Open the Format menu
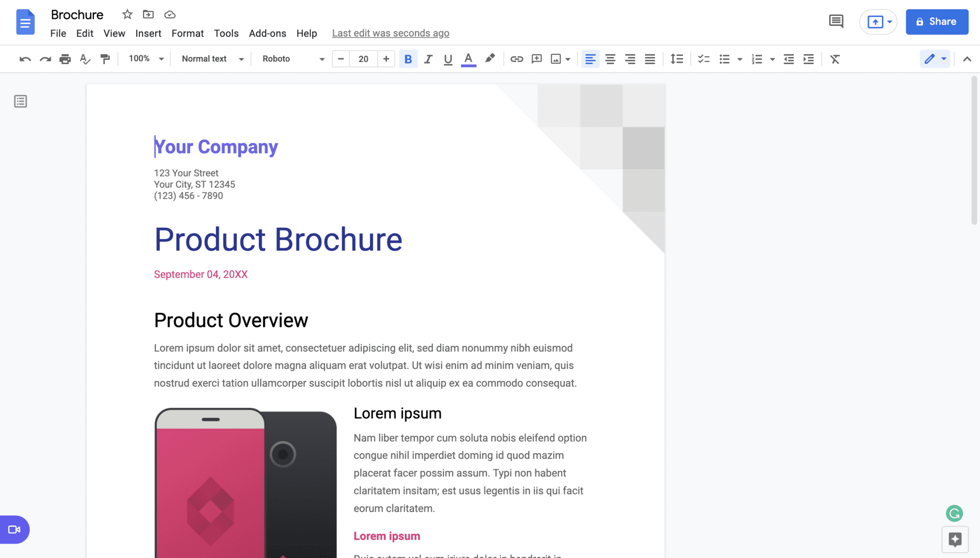The width and height of the screenshot is (980, 558). (x=188, y=33)
